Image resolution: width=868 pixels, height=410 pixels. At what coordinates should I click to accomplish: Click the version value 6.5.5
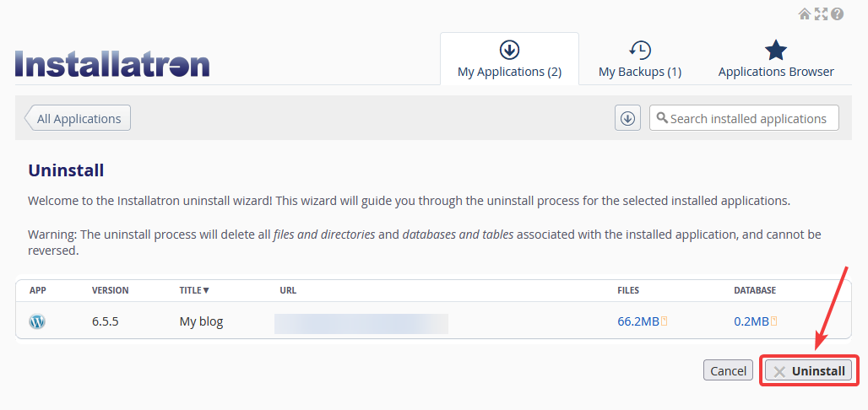click(x=106, y=321)
